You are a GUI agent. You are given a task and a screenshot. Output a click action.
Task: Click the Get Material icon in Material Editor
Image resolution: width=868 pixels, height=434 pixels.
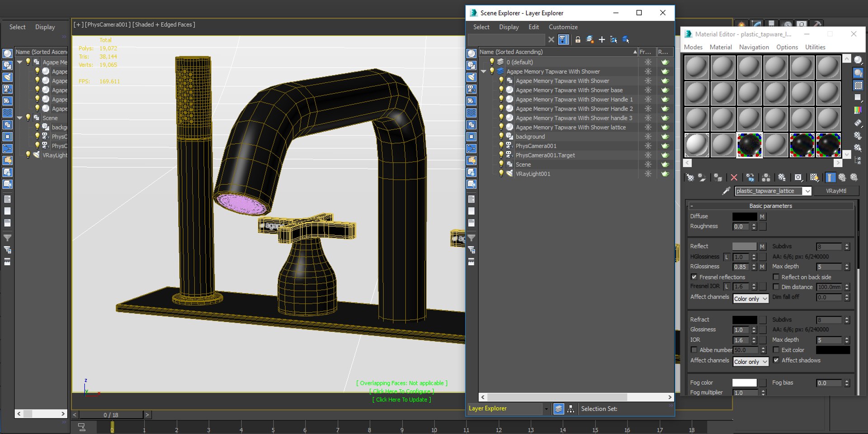[x=690, y=177]
